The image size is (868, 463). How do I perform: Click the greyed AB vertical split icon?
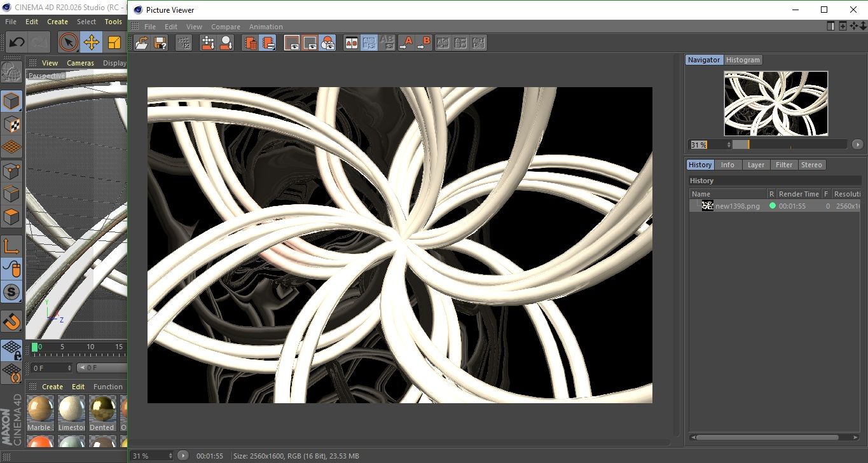click(461, 43)
